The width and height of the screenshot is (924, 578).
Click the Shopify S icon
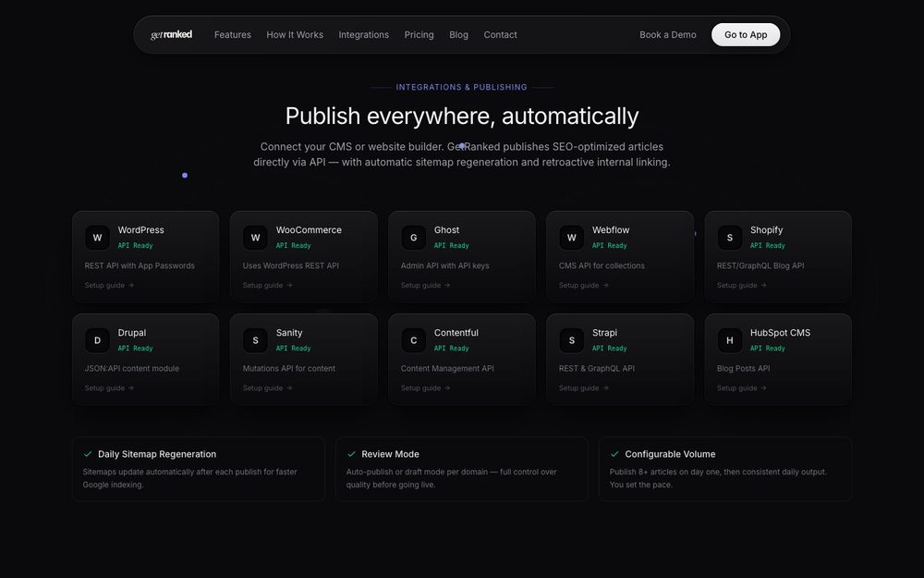point(730,238)
